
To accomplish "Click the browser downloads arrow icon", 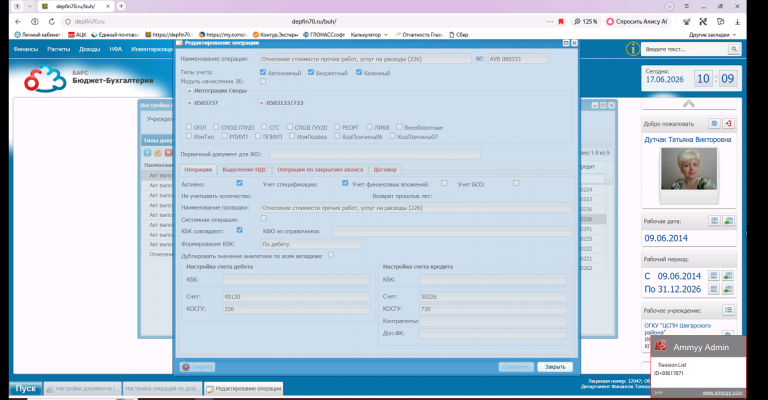I will [x=737, y=22].
